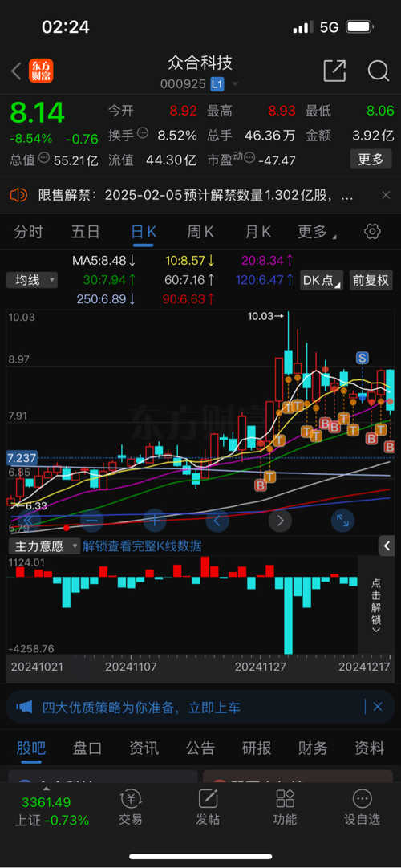Screen dimensions: 401x868
Task: Tap the 设自选 watchlist icon
Action: click(362, 807)
